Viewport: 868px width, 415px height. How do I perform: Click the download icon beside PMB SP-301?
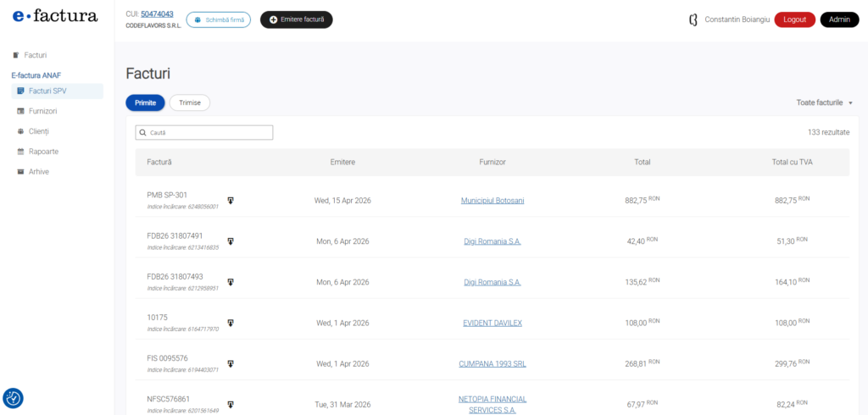pos(231,201)
